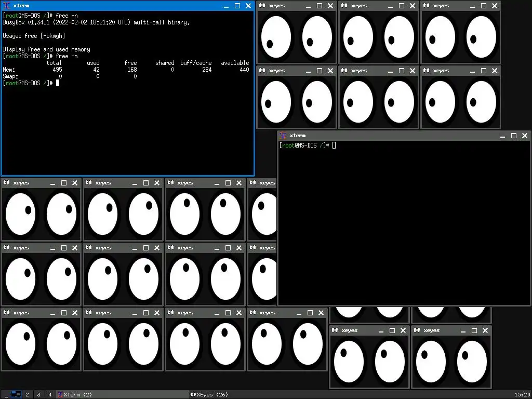Click the "free -m" command text
This screenshot has width=532, height=399.
[66, 56]
